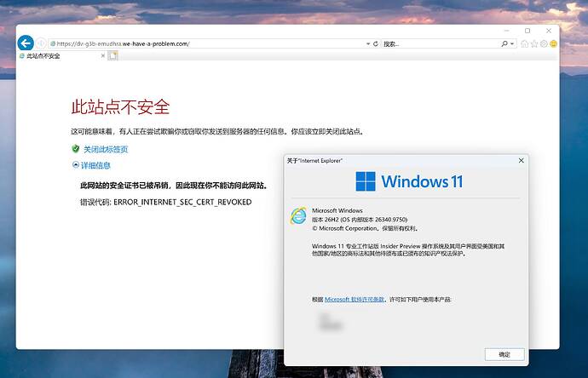Minimize the Internet Explorer window
This screenshot has width=588, height=378.
coord(507,31)
